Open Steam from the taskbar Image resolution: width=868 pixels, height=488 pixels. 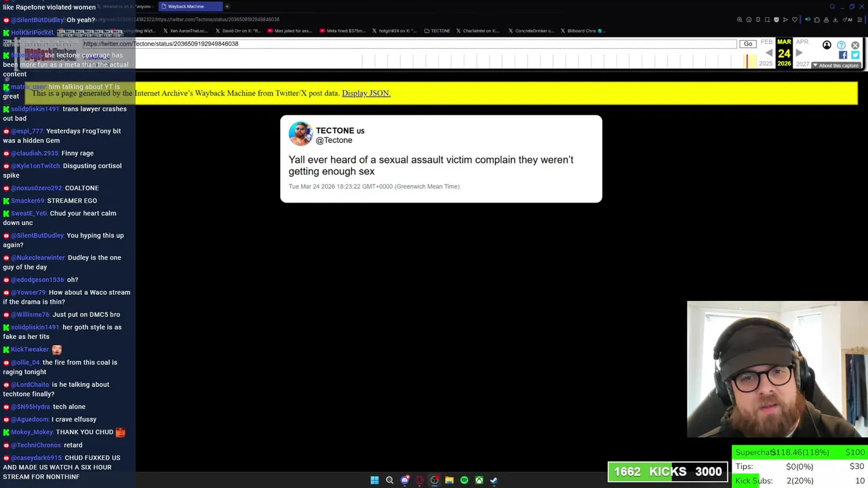[x=494, y=480]
